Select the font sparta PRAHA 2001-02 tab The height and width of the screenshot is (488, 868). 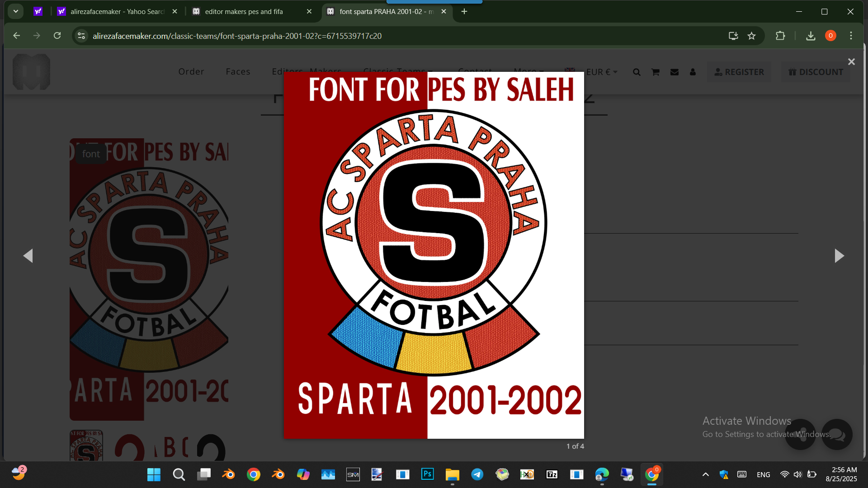386,11
